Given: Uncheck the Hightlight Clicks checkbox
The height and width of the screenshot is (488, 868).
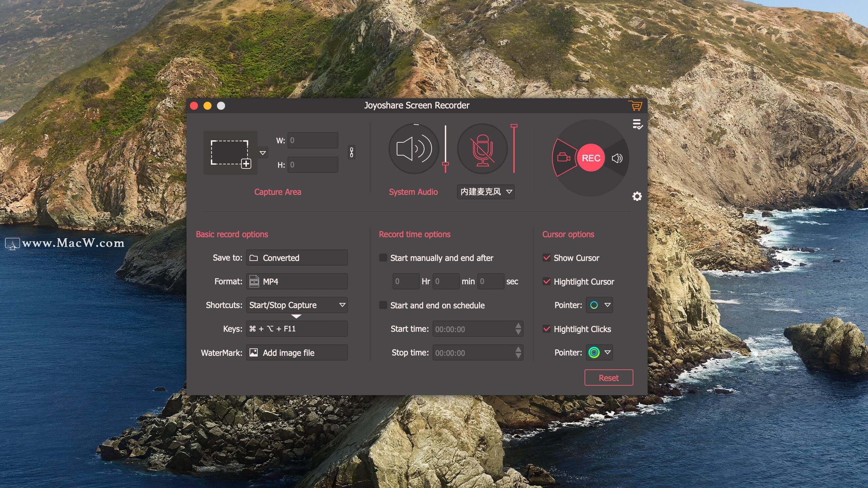Looking at the screenshot, I should [547, 329].
